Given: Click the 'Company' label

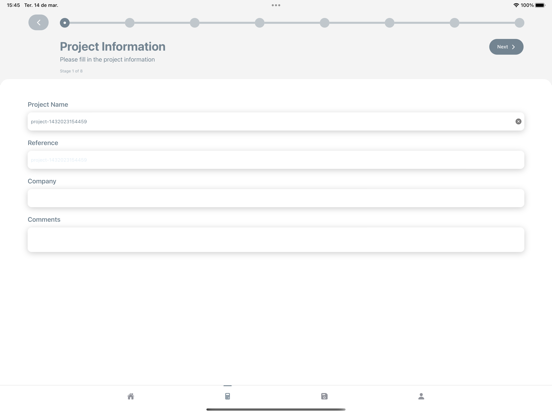Looking at the screenshot, I should tap(42, 181).
